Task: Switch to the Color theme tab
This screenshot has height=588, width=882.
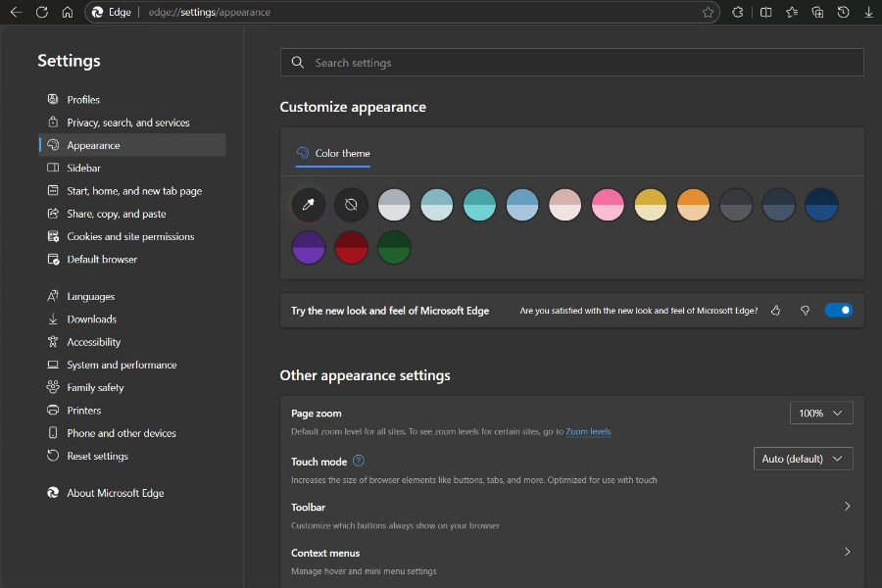Action: click(x=333, y=154)
